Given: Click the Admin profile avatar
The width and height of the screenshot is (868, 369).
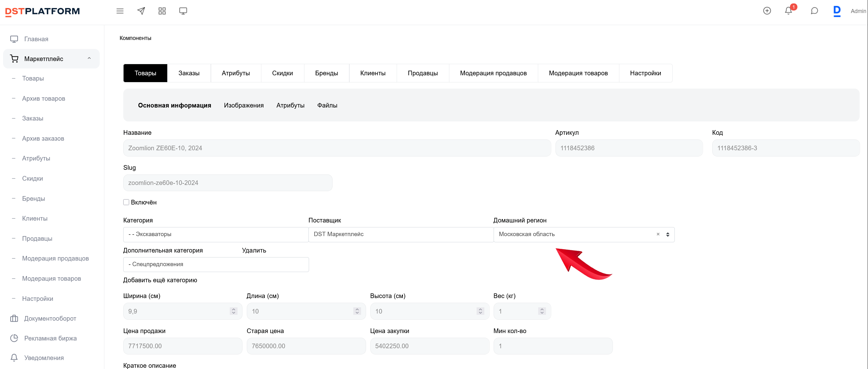Looking at the screenshot, I should click(x=837, y=11).
